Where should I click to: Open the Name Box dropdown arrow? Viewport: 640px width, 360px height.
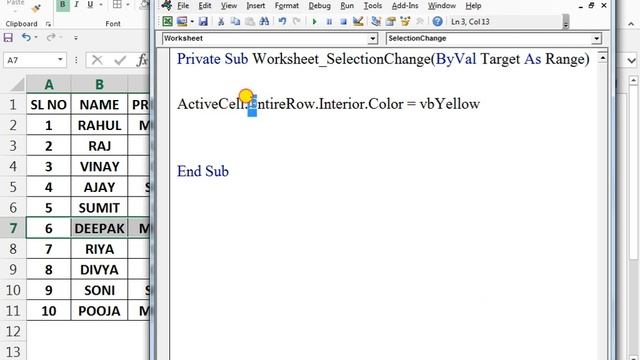click(x=60, y=60)
